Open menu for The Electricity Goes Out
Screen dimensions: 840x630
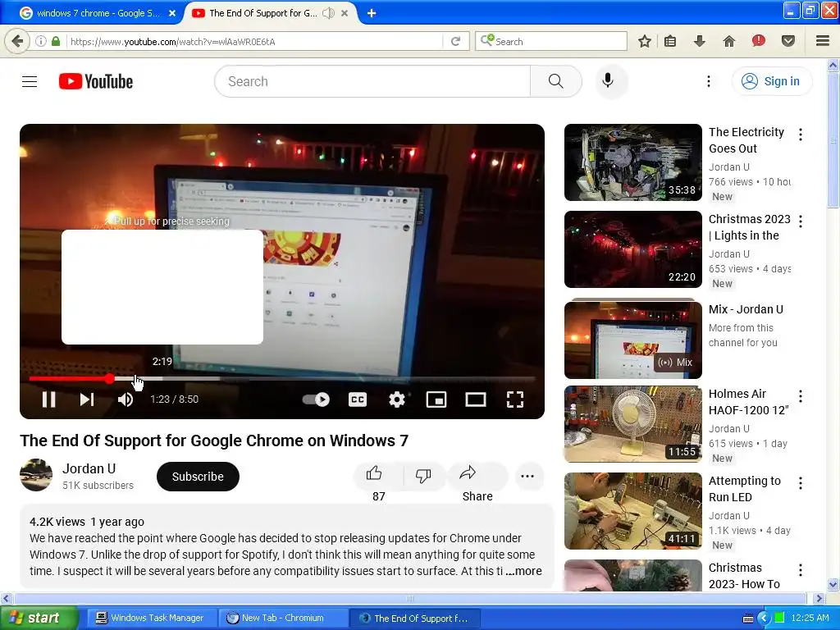pos(801,135)
